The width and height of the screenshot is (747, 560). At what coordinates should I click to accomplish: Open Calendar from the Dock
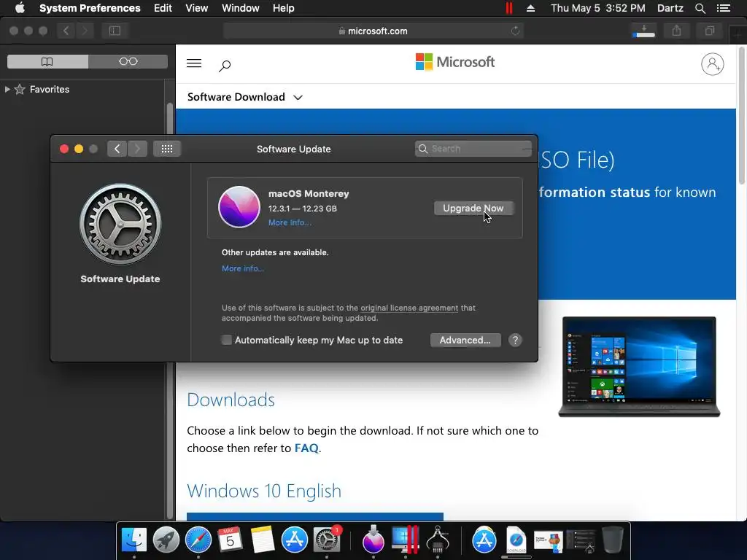click(230, 540)
